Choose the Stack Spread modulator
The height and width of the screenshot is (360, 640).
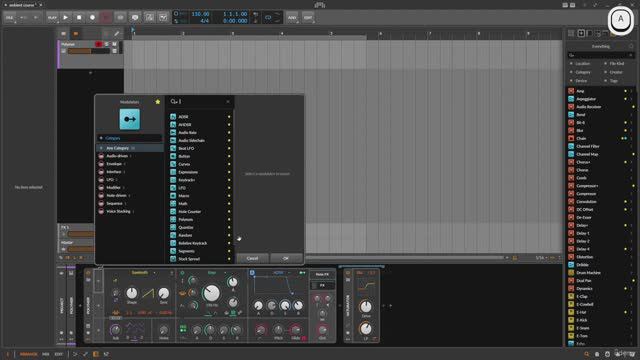pos(200,259)
